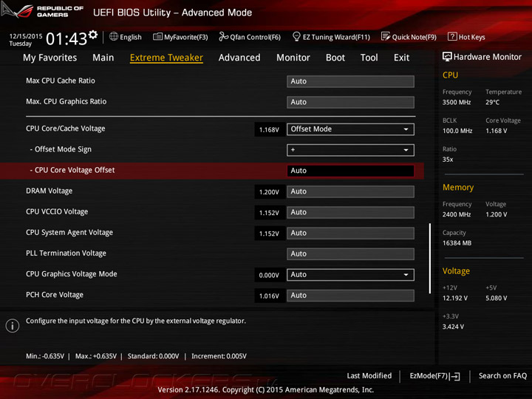
Task: Open CPU Core/Cache Voltage Offset Mode dropdown
Action: pyautogui.click(x=350, y=129)
